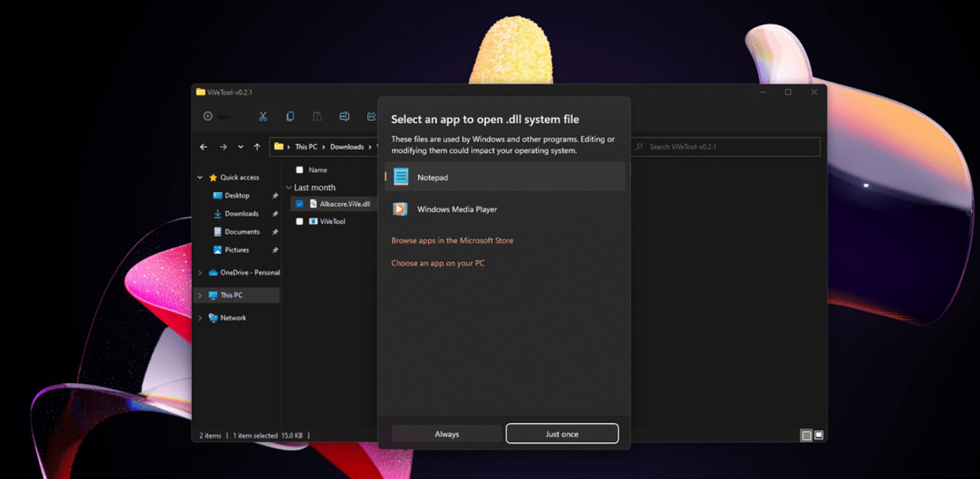
Task: Confirm with the Just once button
Action: pos(561,433)
